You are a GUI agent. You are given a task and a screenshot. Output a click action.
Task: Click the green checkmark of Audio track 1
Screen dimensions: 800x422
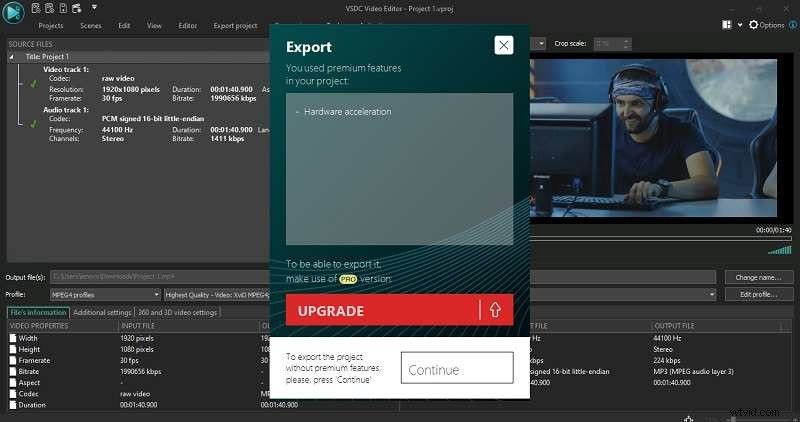[x=33, y=123]
